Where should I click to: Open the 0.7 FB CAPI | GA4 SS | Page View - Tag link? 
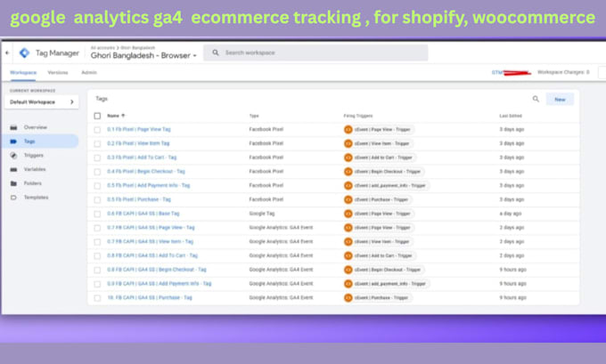151,227
